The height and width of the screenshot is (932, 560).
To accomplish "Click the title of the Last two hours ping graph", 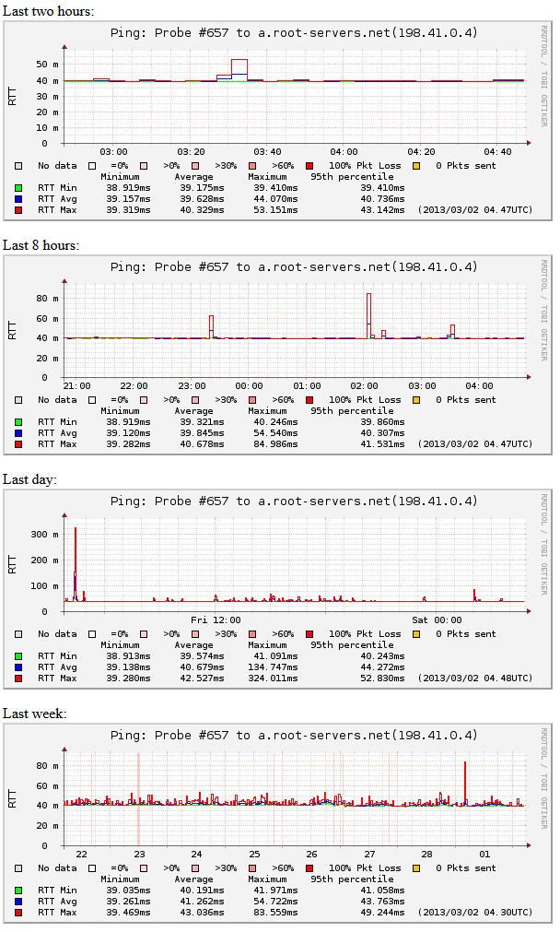I will 294,33.
